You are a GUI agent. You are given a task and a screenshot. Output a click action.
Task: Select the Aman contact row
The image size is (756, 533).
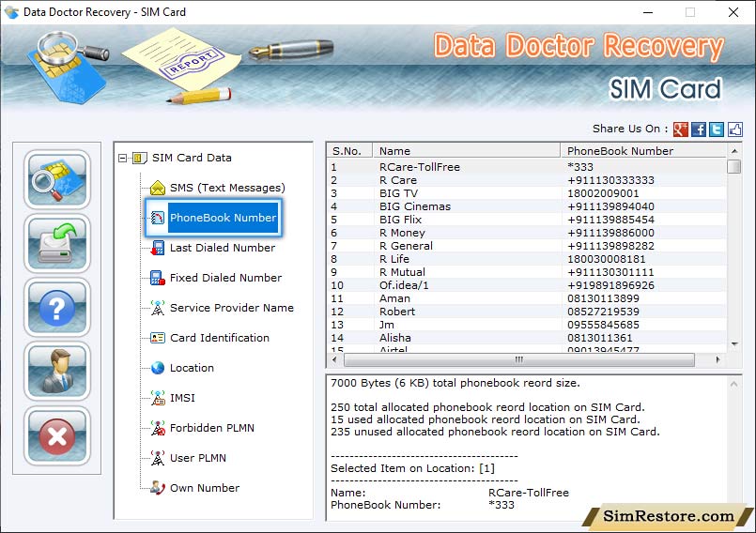(527, 298)
